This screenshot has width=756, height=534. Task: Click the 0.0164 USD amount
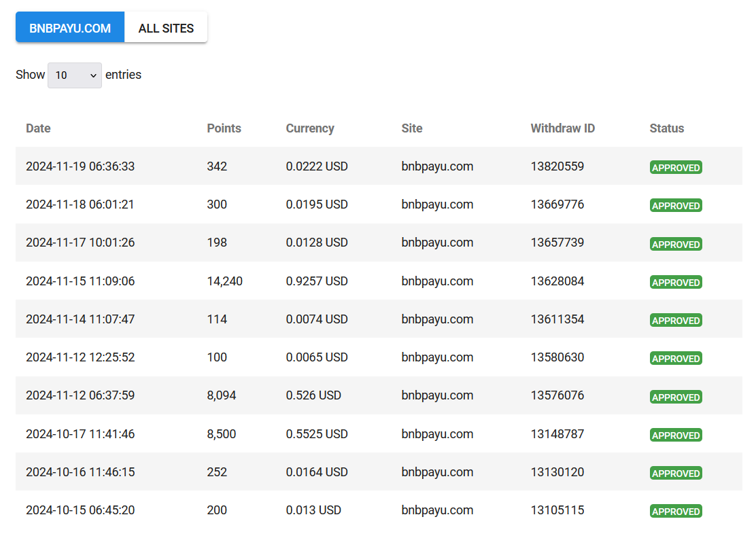coord(317,471)
